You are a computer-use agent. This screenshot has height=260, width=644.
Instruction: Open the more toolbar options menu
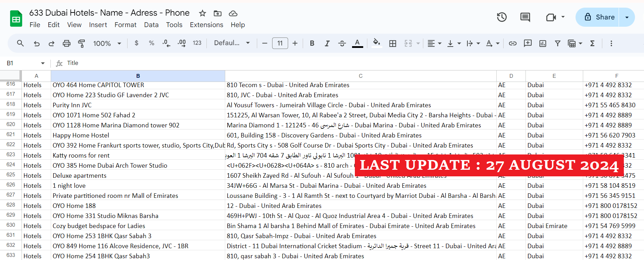click(x=611, y=43)
